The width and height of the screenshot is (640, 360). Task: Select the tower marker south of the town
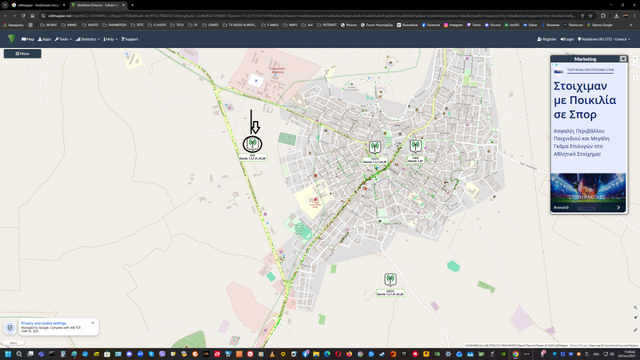click(x=390, y=279)
